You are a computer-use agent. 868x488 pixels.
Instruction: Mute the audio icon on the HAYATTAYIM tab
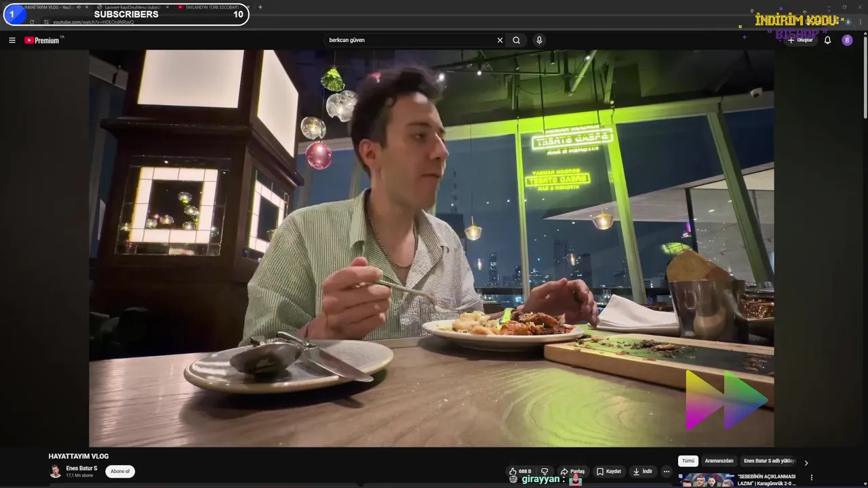(x=79, y=7)
